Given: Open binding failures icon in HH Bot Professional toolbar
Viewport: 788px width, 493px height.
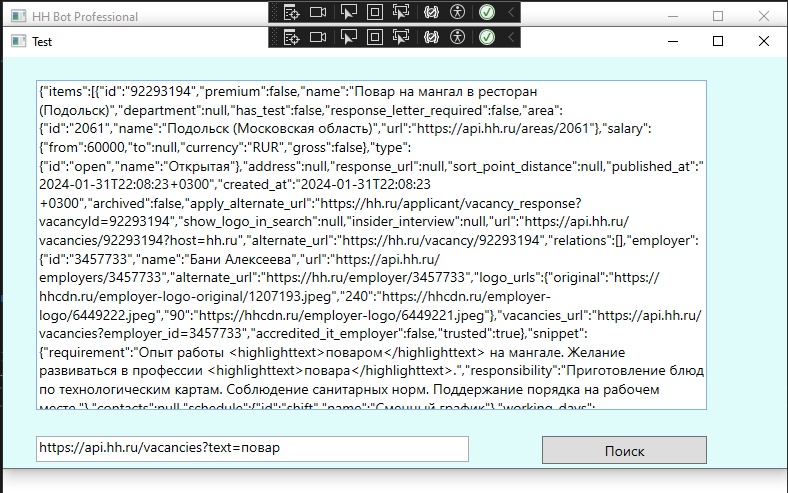Looking at the screenshot, I should pyautogui.click(x=431, y=12).
